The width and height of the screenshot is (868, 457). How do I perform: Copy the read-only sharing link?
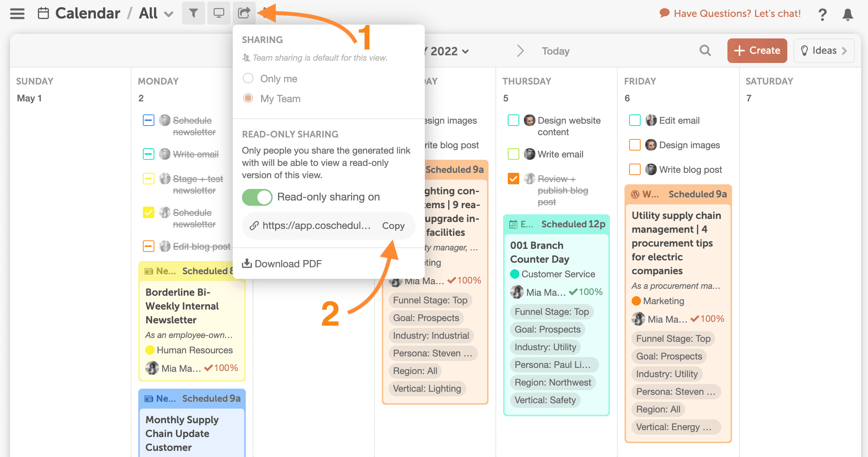pyautogui.click(x=393, y=226)
